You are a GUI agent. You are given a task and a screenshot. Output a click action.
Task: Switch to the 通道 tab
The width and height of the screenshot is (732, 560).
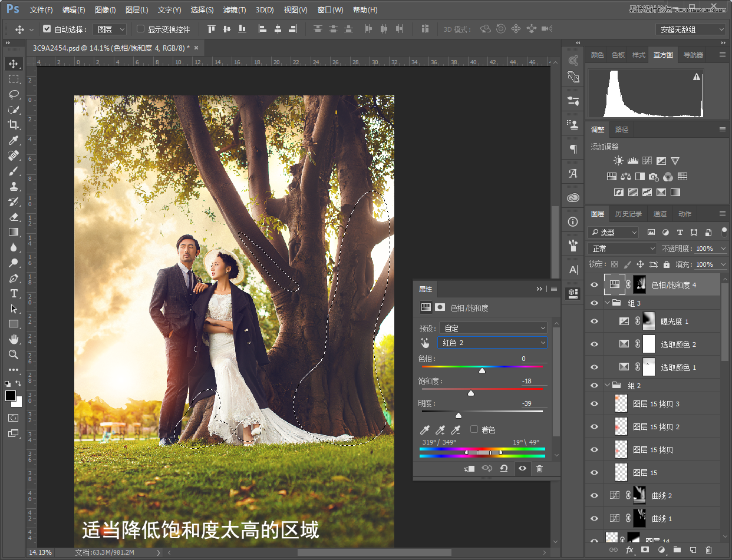660,214
